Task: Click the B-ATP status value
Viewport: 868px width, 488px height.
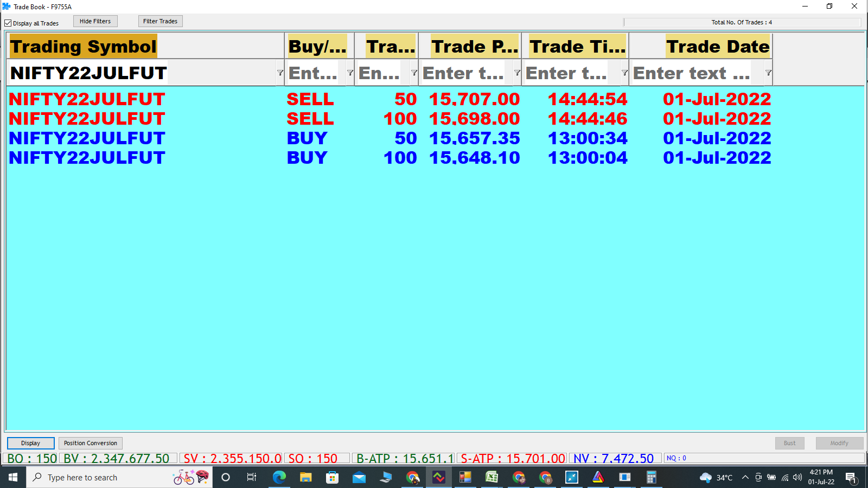Action: [405, 459]
